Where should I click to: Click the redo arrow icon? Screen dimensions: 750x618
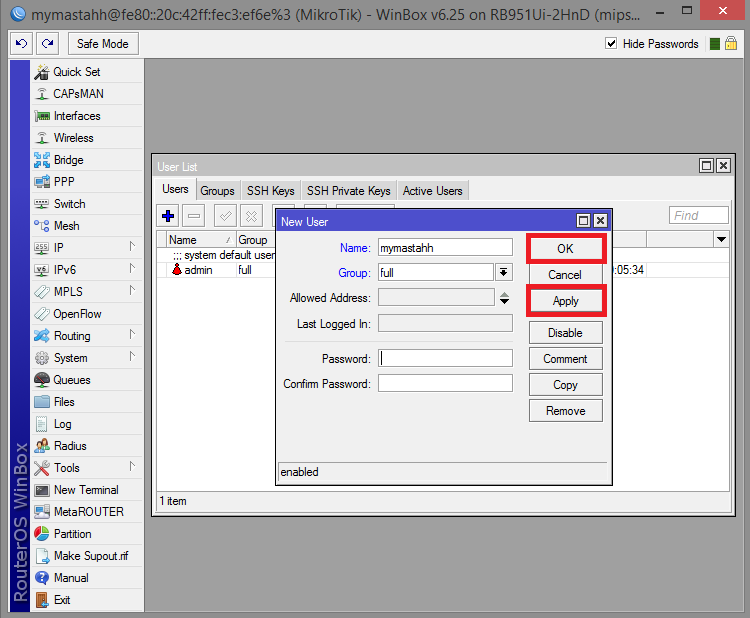point(47,44)
